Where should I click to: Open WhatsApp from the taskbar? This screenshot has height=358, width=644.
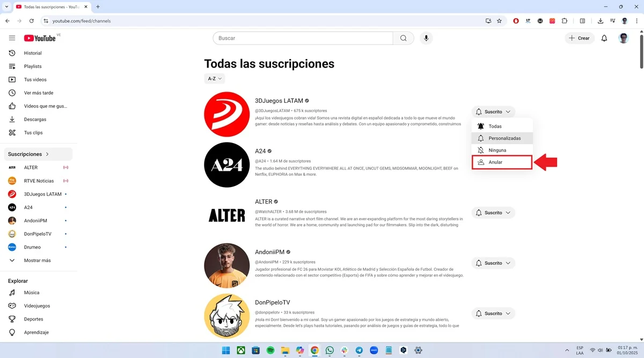pos(330,350)
